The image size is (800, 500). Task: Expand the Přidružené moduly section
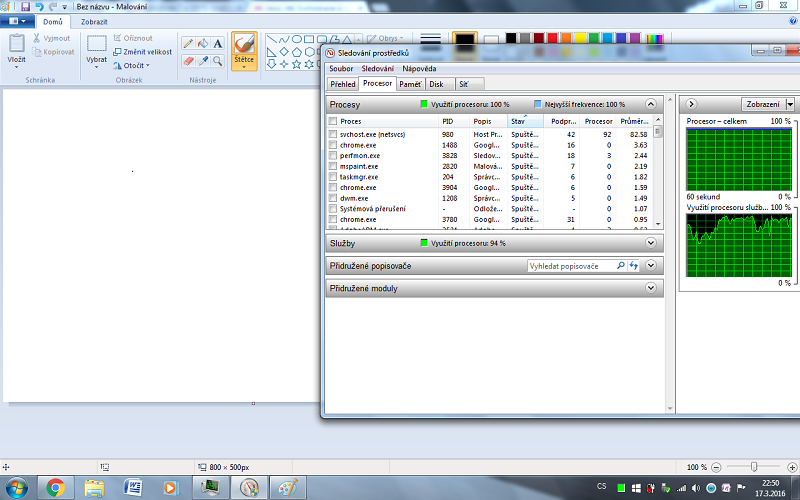pos(651,288)
